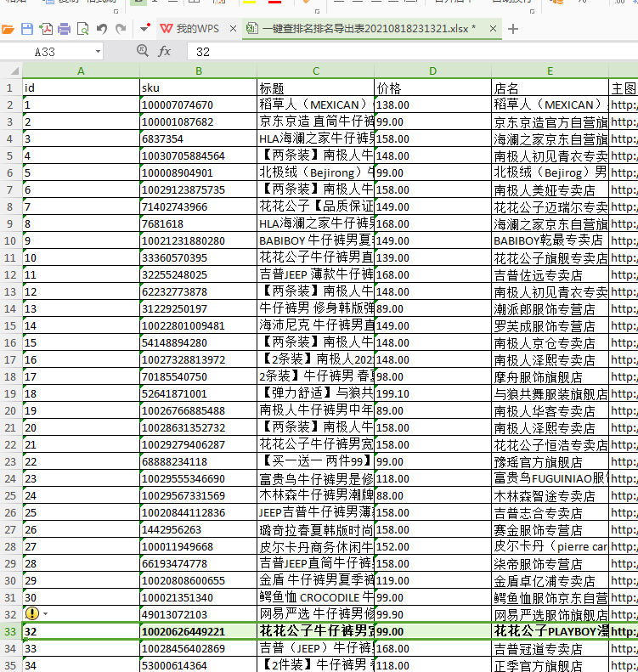This screenshot has height=672, width=638.
Task: Open the Name Box dropdown arrow
Action: pyautogui.click(x=98, y=52)
